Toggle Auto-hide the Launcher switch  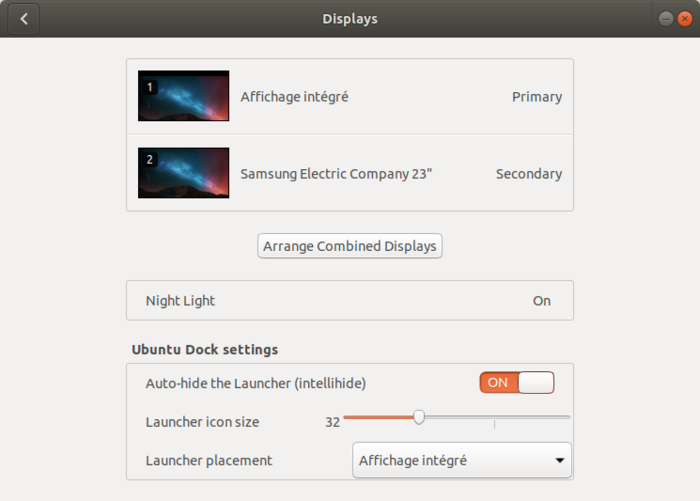(516, 383)
